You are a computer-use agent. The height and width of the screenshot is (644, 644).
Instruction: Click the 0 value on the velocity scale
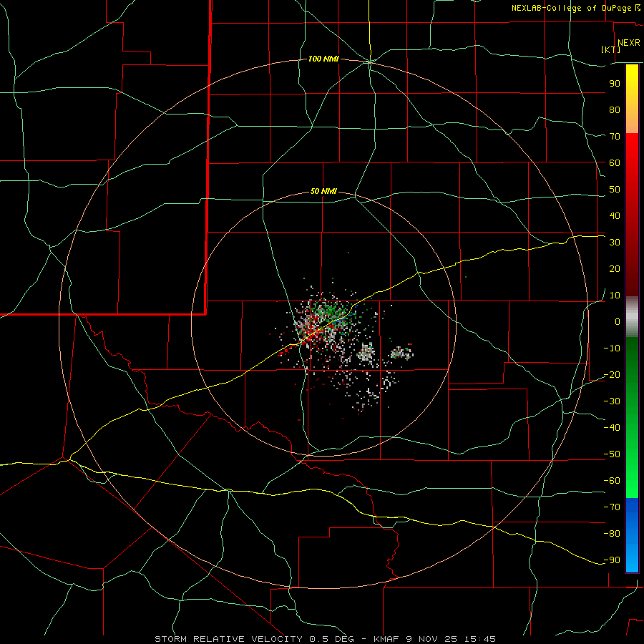point(618,321)
